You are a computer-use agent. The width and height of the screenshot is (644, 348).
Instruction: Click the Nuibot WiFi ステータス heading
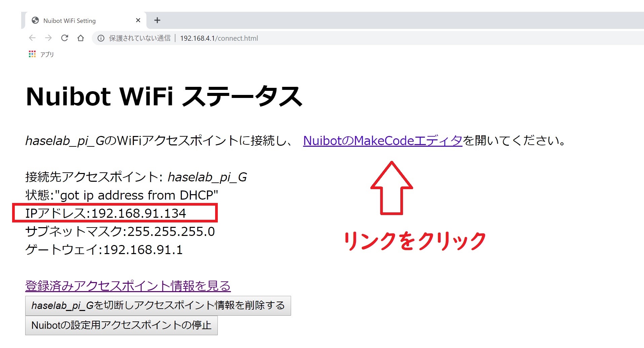tap(164, 97)
